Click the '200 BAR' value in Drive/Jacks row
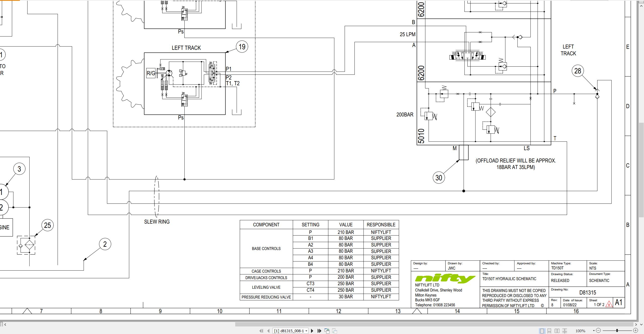This screenshot has height=334, width=644. [x=346, y=277]
